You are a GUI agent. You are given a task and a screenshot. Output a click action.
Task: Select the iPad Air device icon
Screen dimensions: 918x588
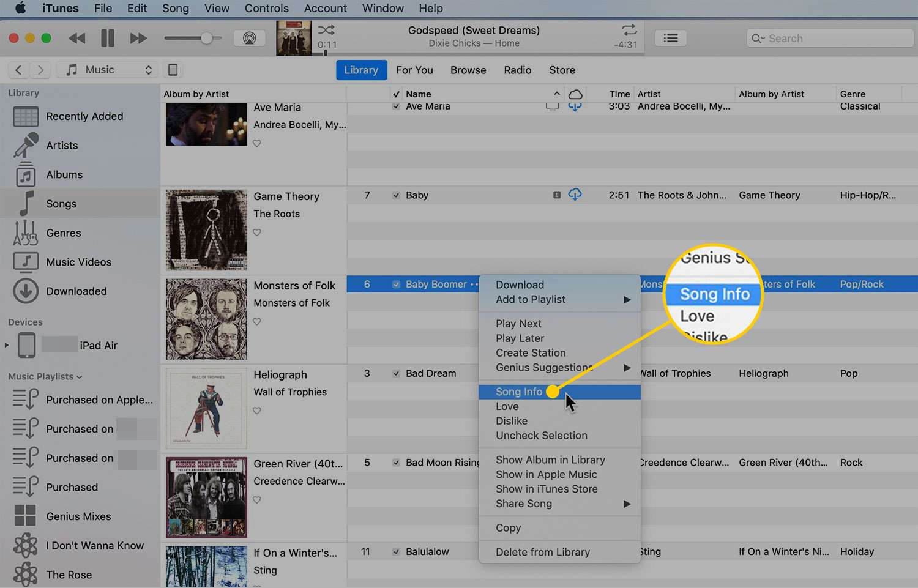coord(26,345)
